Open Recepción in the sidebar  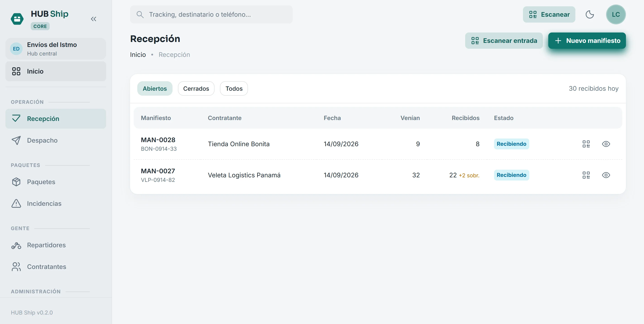(56, 119)
